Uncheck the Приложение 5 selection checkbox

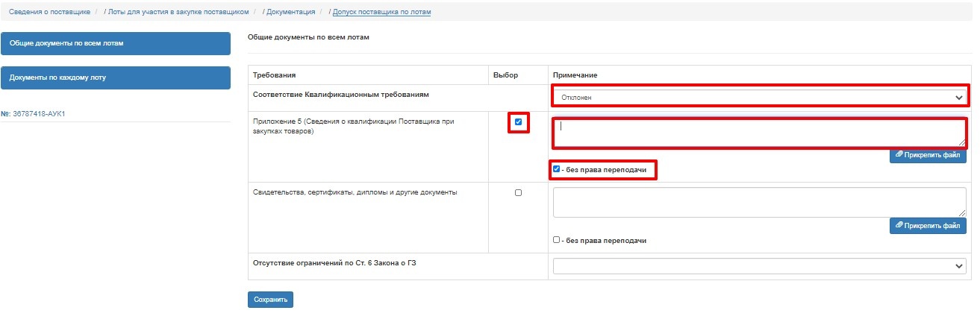tap(519, 122)
